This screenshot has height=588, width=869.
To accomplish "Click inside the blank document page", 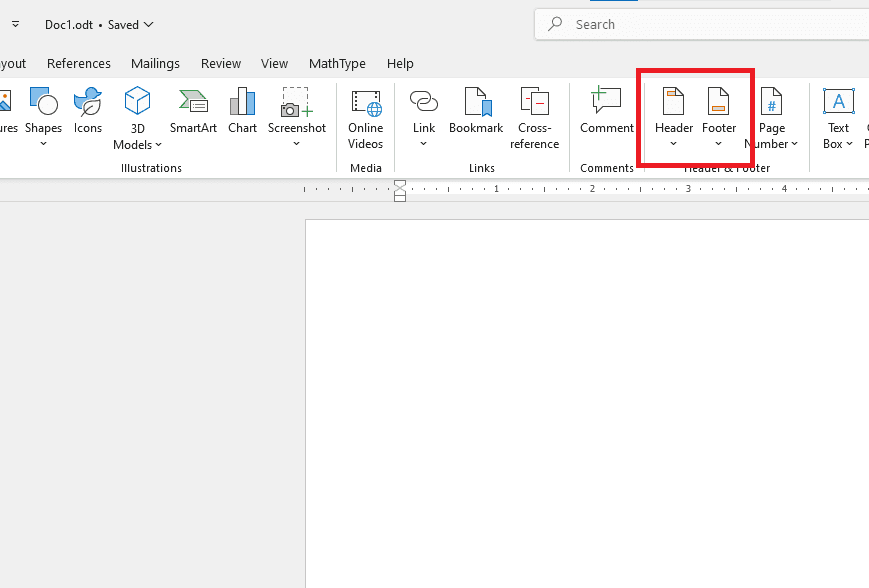I will (x=587, y=403).
